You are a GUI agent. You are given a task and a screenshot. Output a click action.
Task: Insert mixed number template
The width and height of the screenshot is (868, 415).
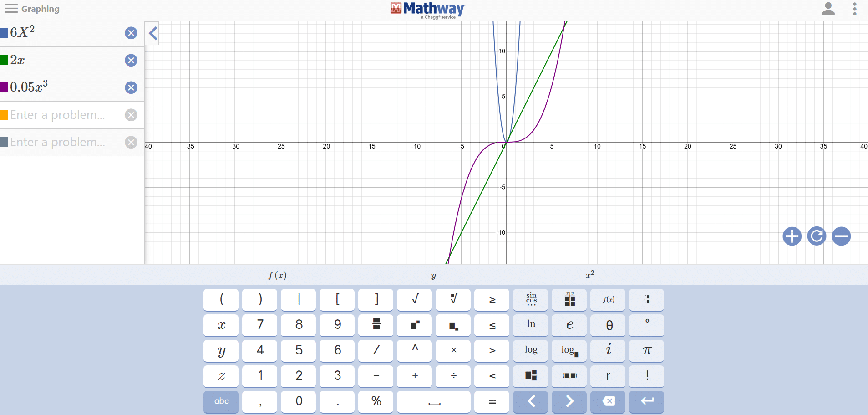point(531,376)
